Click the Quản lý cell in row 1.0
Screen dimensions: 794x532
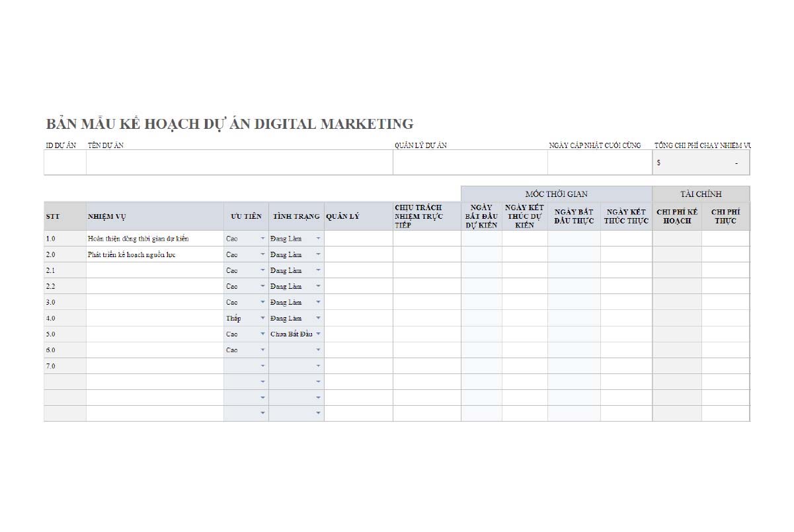coord(358,239)
